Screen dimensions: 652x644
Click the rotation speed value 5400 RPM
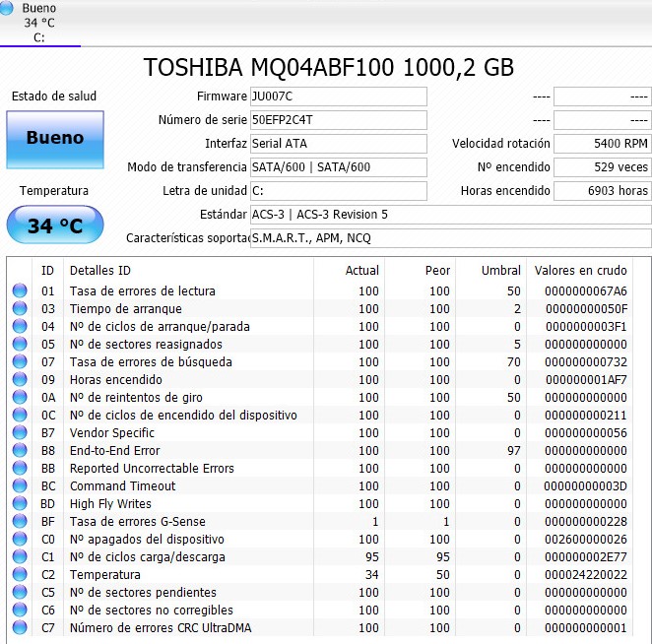tap(603, 144)
